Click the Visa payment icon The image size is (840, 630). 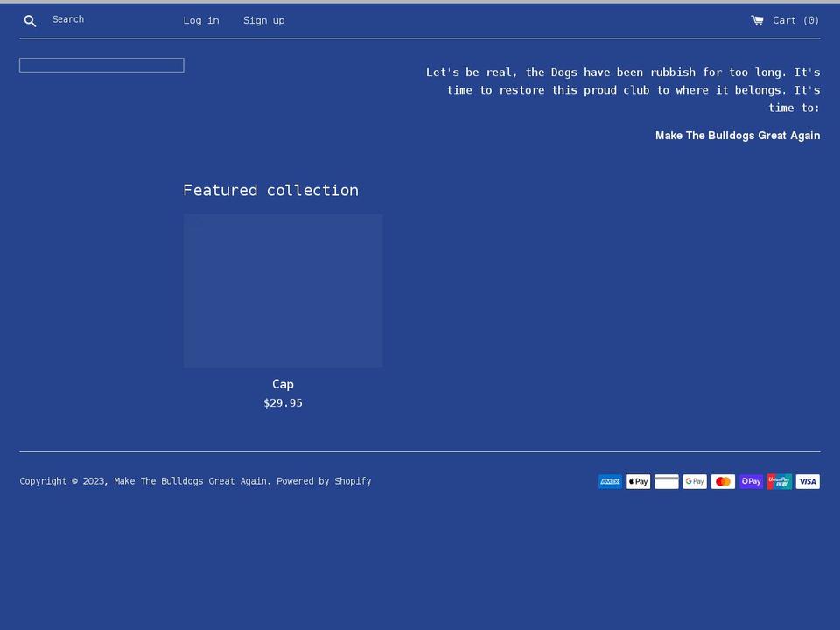pyautogui.click(x=808, y=481)
